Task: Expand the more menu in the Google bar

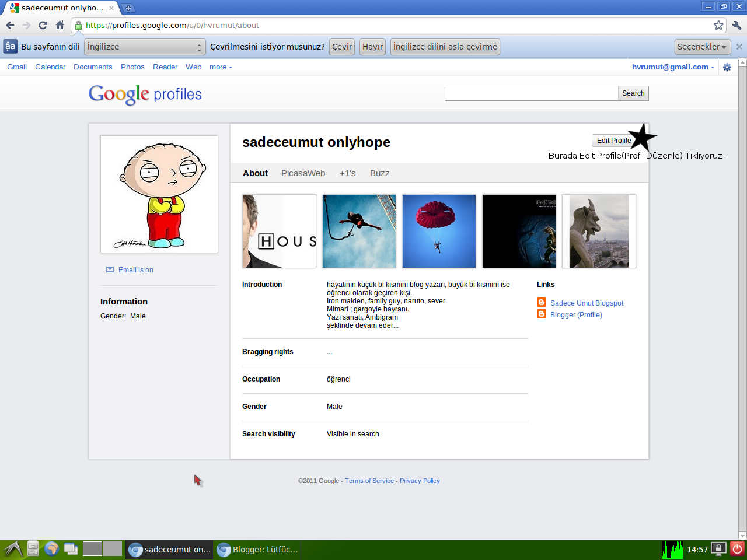Action: [221, 67]
